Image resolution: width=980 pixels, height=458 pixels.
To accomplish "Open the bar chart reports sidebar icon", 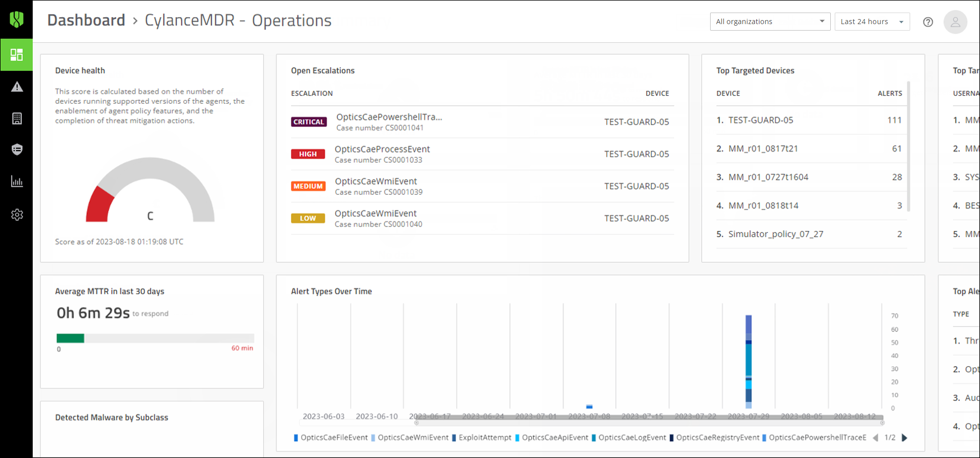I will click(x=17, y=182).
